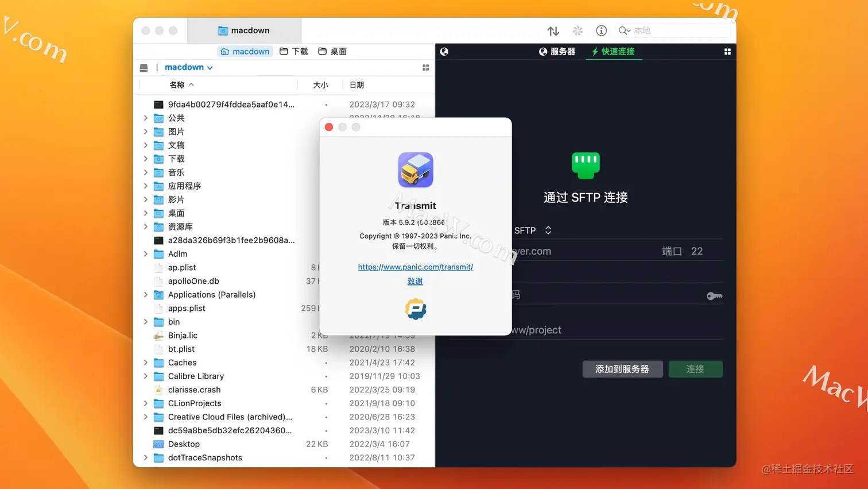Expand the 图片 folder
This screenshot has height=489, width=868.
(x=146, y=132)
